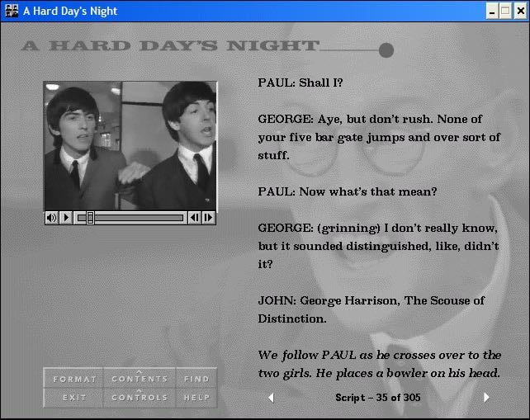
Task: Click the line 'JOHN: George Harrison, The Scouse of'
Action: (x=371, y=300)
